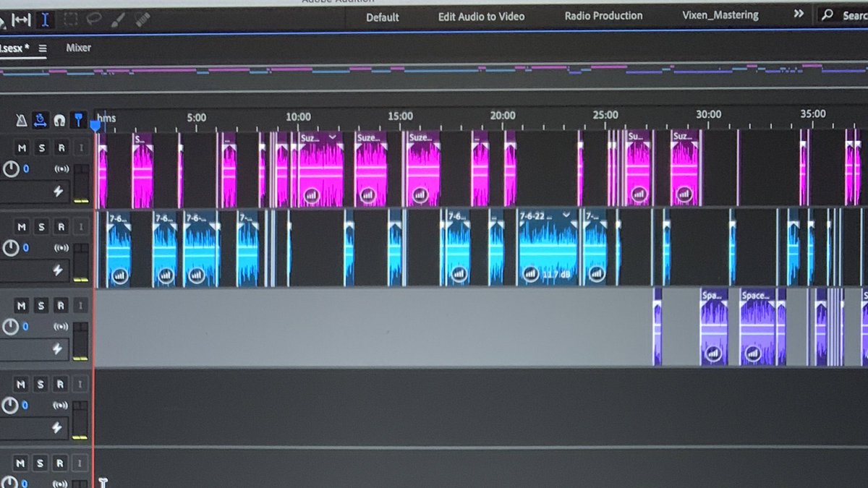868x488 pixels.
Task: Open effects lightning icon on purple third track
Action: point(58,348)
